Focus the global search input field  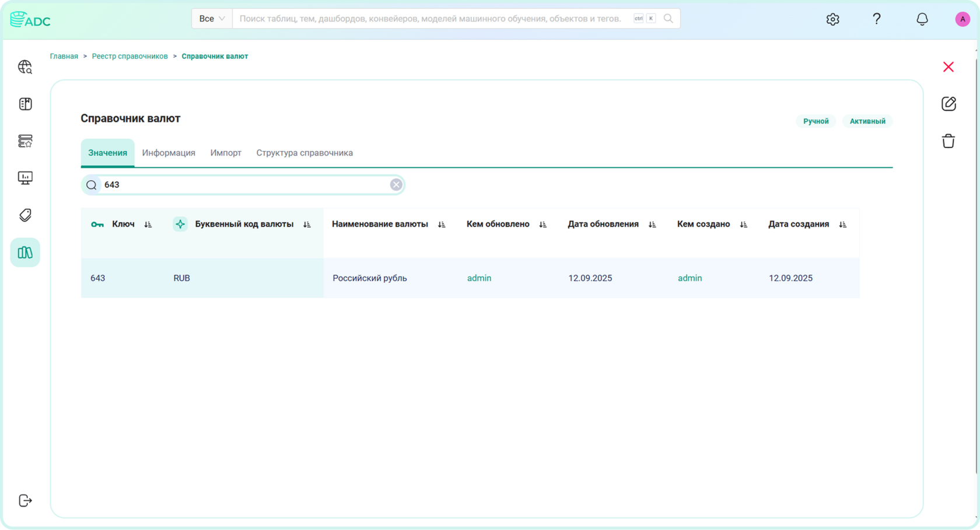pos(430,19)
